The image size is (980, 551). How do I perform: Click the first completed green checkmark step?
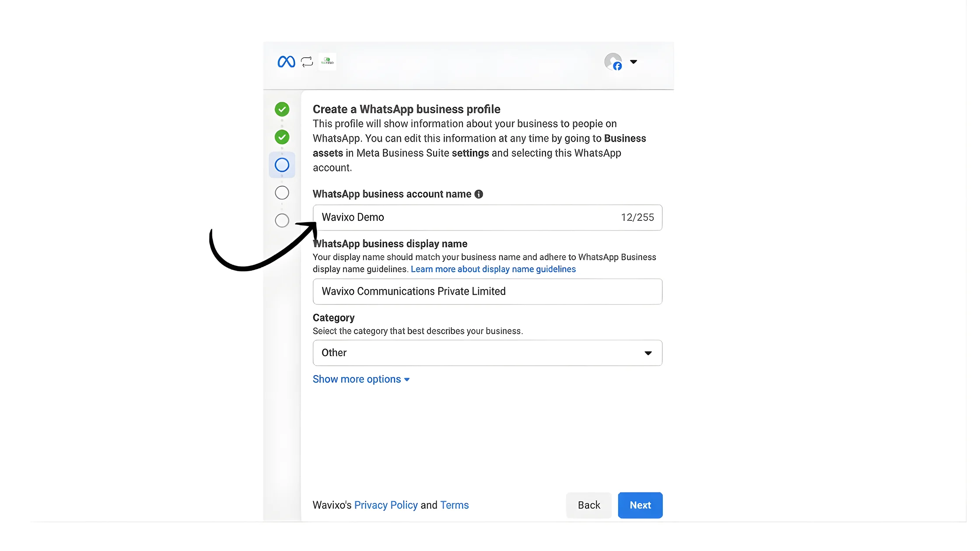click(x=282, y=109)
